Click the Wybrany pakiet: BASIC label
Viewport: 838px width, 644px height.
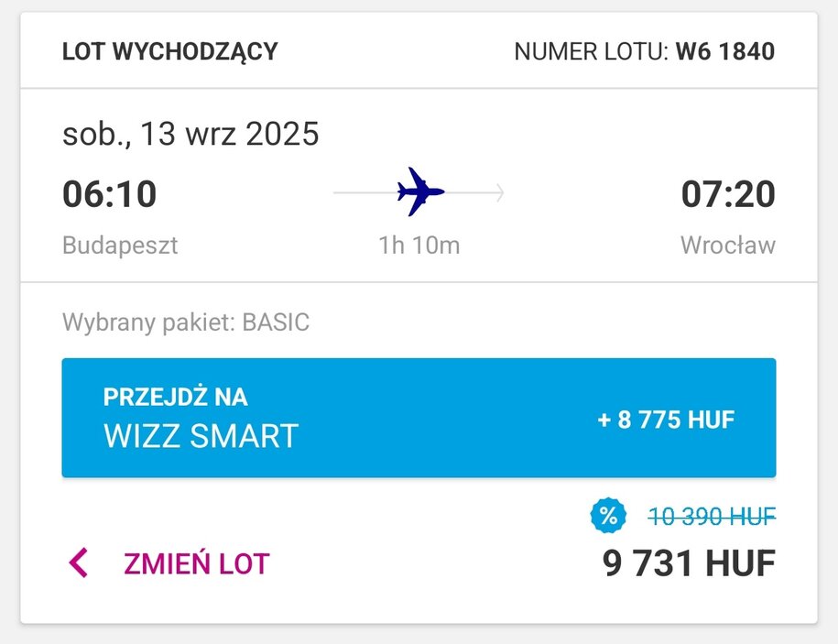pos(186,322)
